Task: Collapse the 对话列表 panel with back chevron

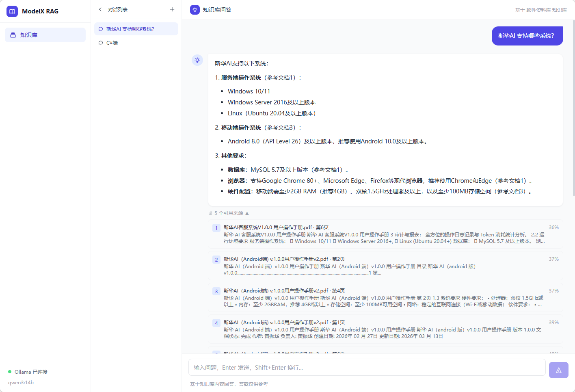Action: [x=100, y=9]
